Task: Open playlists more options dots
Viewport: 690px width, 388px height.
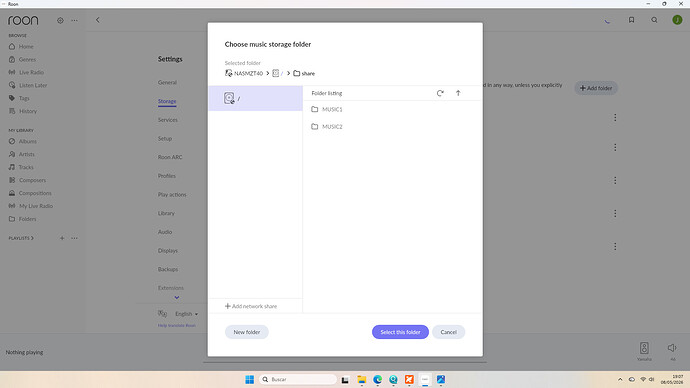Action: point(74,238)
